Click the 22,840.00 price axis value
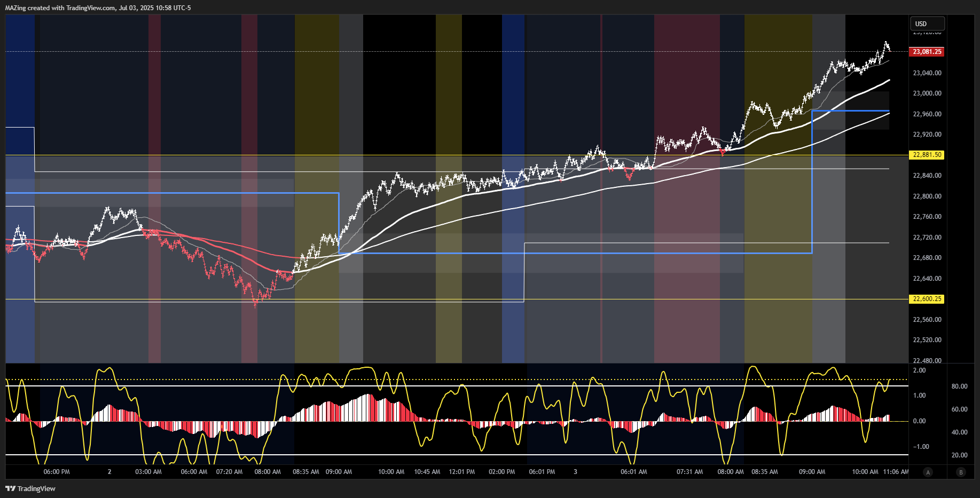The image size is (980, 498). tap(927, 176)
